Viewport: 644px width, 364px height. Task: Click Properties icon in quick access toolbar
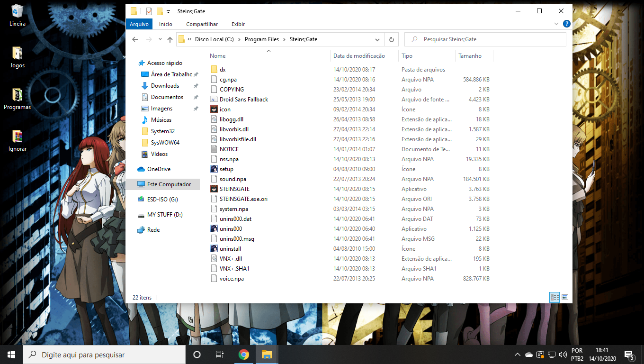coord(149,11)
